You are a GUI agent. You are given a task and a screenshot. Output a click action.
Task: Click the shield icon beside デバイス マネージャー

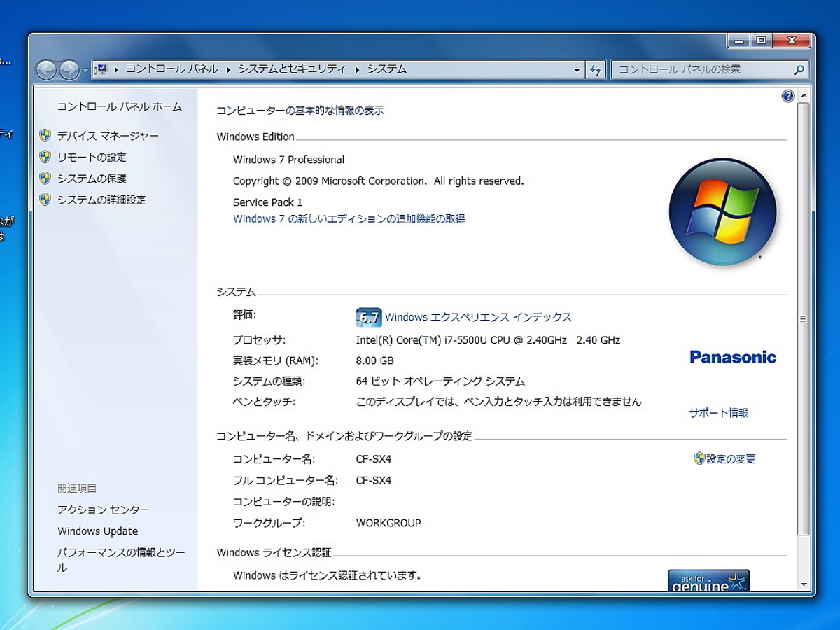45,136
